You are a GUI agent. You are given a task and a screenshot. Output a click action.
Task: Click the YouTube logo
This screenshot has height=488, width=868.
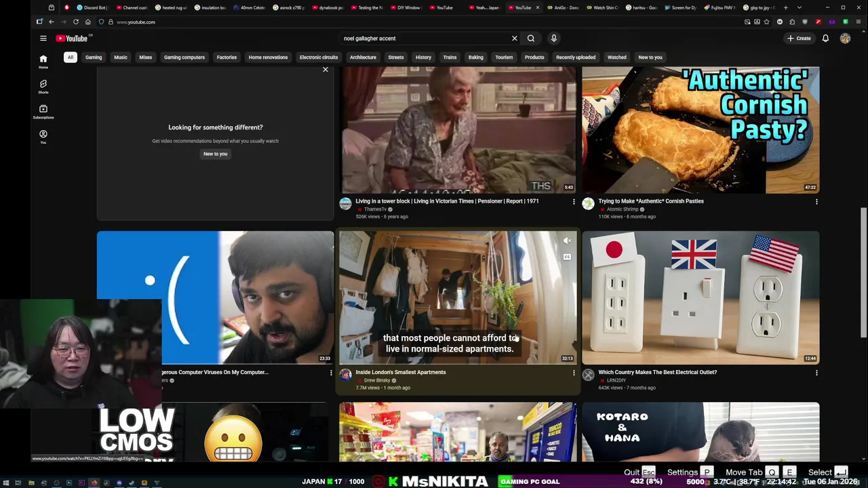(x=72, y=38)
